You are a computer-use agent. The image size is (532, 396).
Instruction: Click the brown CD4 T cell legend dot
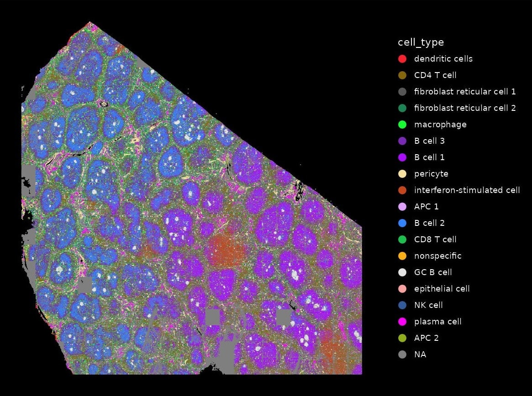[402, 75]
